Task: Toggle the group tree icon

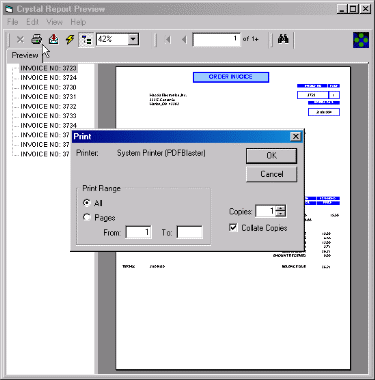Action: click(x=86, y=40)
